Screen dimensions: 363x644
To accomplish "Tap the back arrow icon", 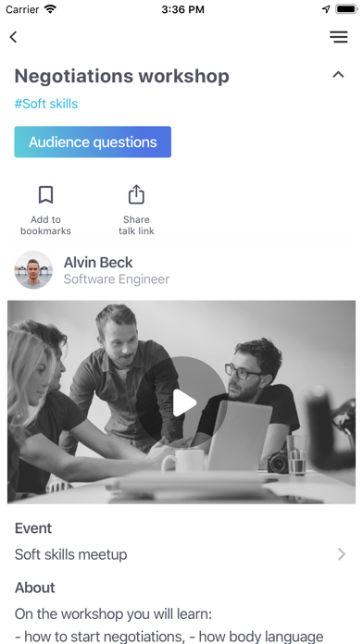I will [x=14, y=37].
